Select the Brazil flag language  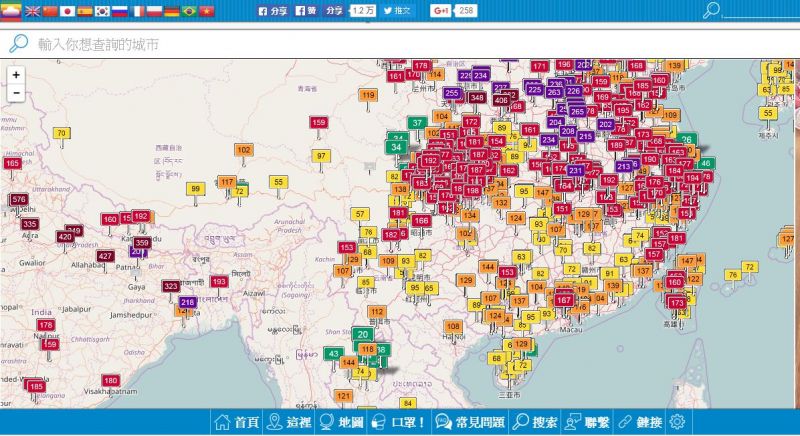(189, 11)
